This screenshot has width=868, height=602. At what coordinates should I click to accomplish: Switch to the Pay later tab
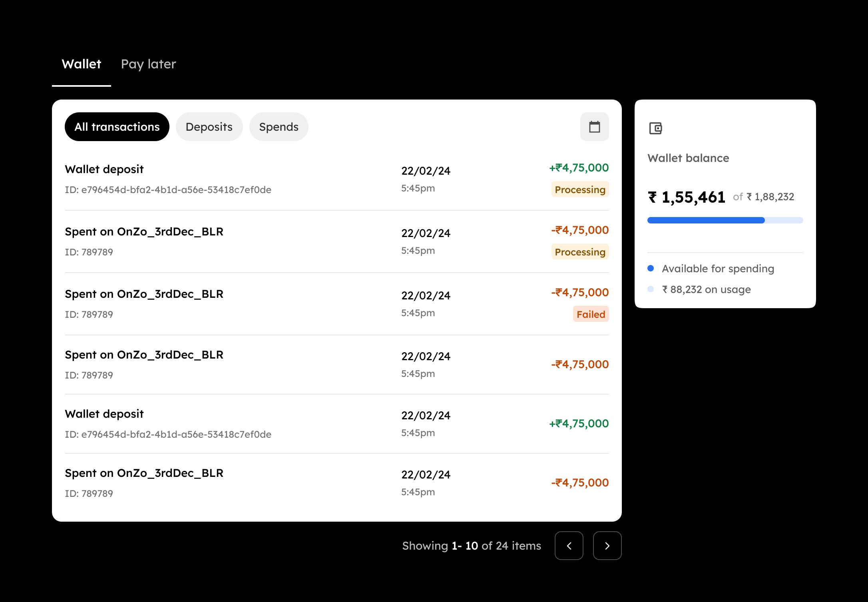pos(148,64)
